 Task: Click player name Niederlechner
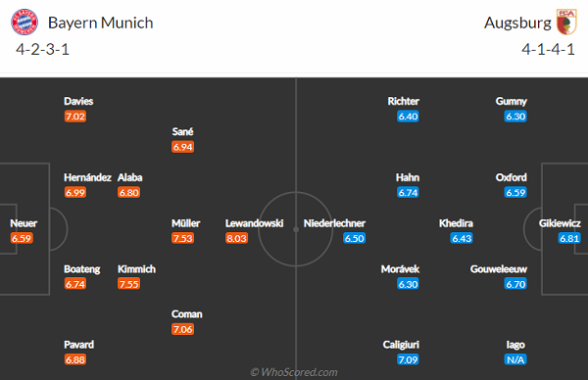point(334,223)
